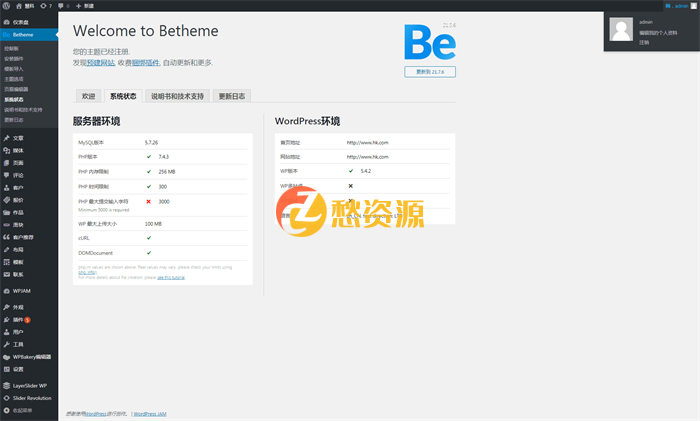Viewport: 700px width, 421px height.
Task: Click the PHP version value 7.4.3
Action: 164,157
